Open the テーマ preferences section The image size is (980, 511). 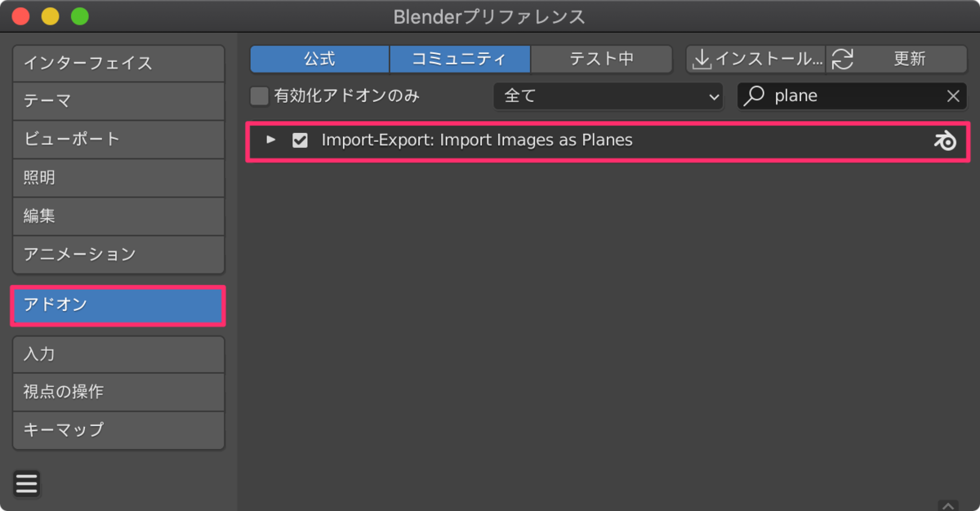[x=118, y=101]
